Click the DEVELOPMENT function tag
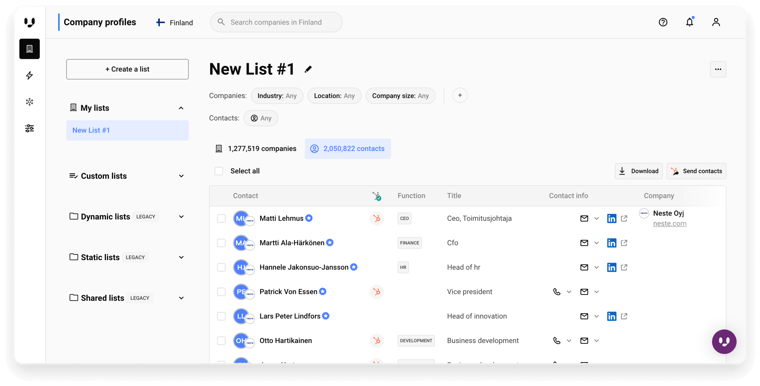Screen dimensions: 760x386 tap(416, 341)
